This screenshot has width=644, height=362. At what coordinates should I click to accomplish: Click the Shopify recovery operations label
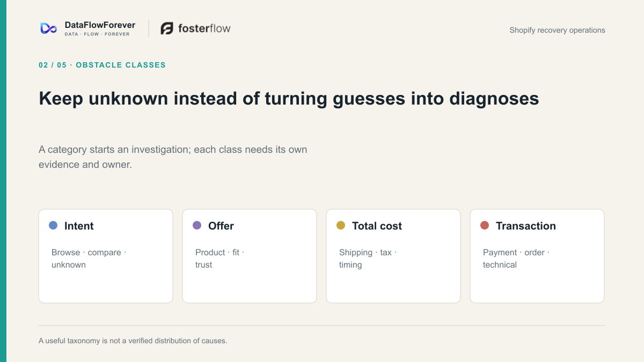pyautogui.click(x=557, y=30)
